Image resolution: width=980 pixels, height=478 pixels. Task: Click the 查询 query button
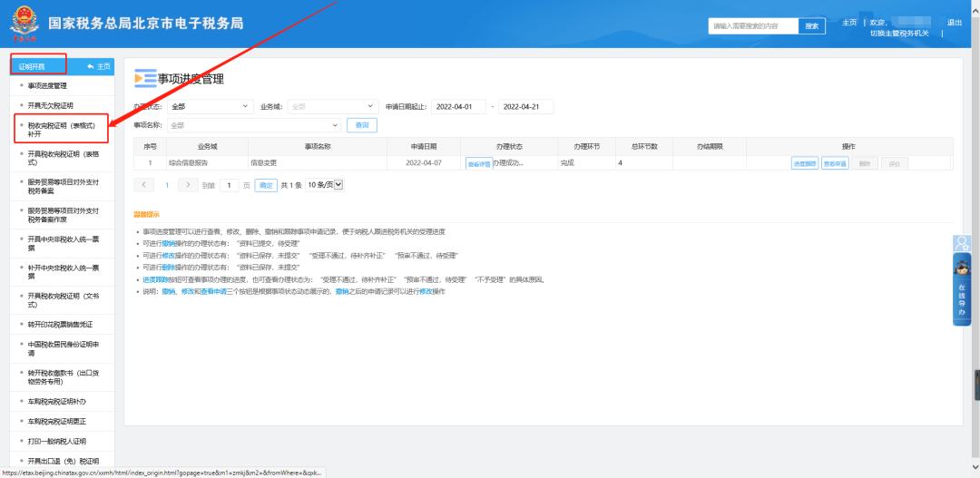pyautogui.click(x=362, y=125)
